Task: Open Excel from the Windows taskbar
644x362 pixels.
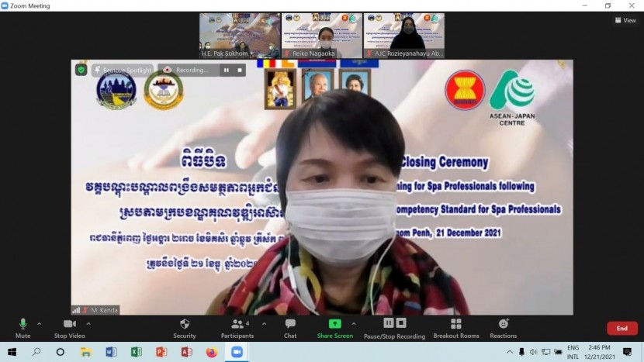Action: 136,352
